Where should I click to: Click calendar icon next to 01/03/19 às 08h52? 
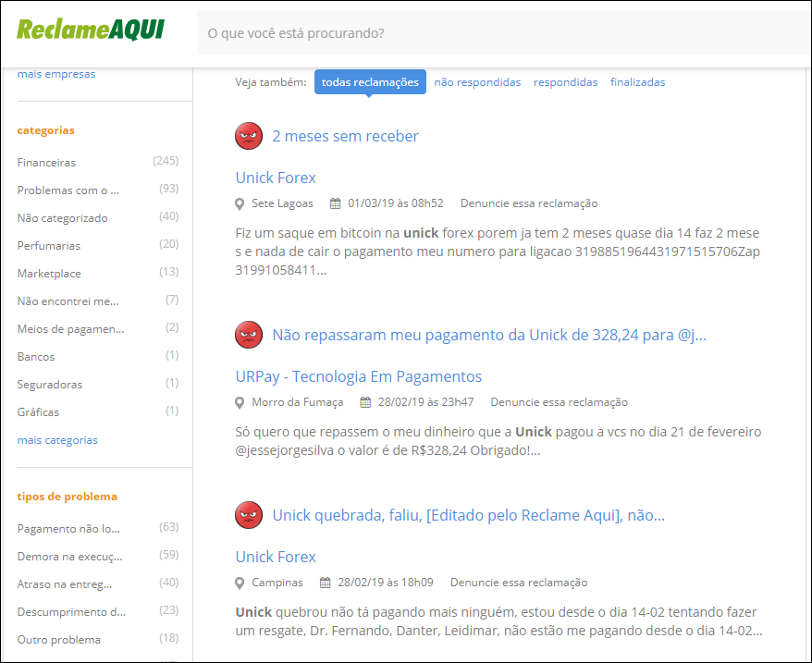click(336, 203)
